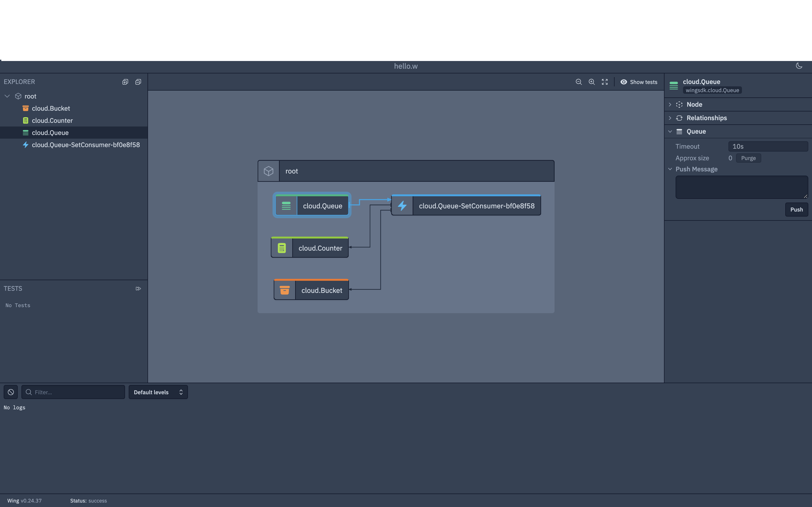Click the Purge button next to Approx size
This screenshot has height=507, width=812.
pos(749,158)
